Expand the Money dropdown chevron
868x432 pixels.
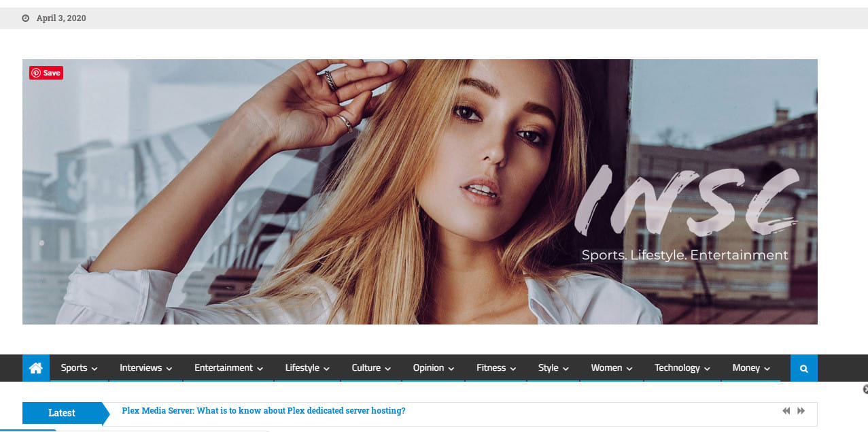767,369
